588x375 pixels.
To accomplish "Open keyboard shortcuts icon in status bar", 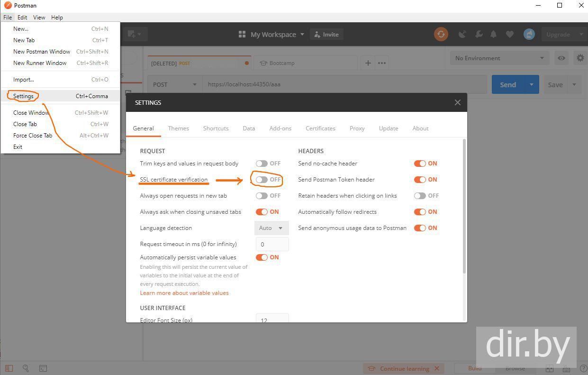I will pos(566,368).
